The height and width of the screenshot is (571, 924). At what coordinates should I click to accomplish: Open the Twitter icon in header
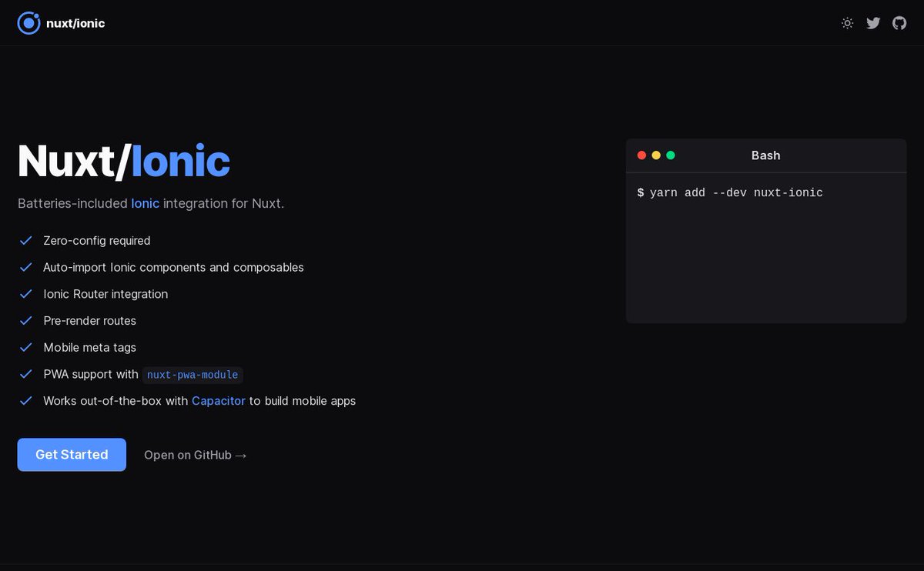[873, 23]
